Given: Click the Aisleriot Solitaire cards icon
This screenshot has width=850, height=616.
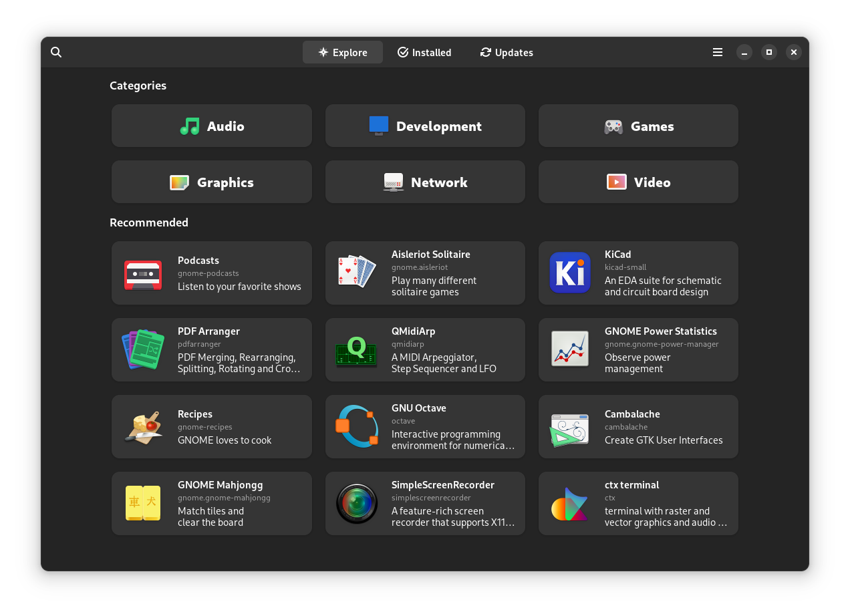Looking at the screenshot, I should point(356,273).
